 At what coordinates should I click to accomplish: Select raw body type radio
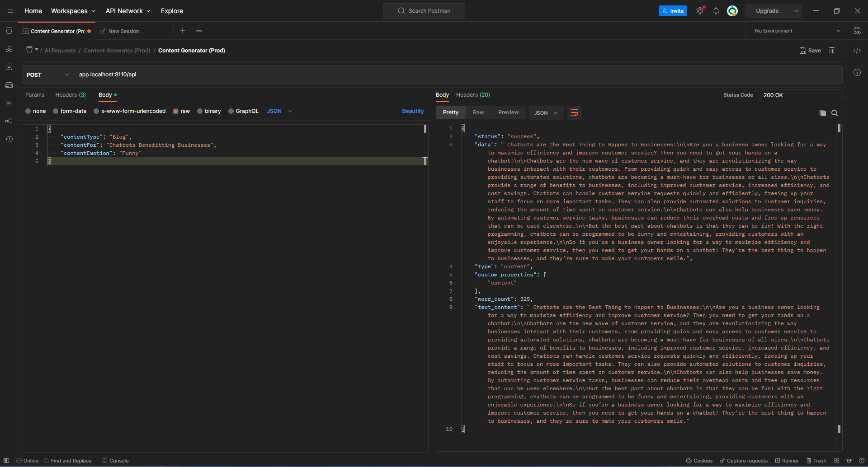pos(175,111)
